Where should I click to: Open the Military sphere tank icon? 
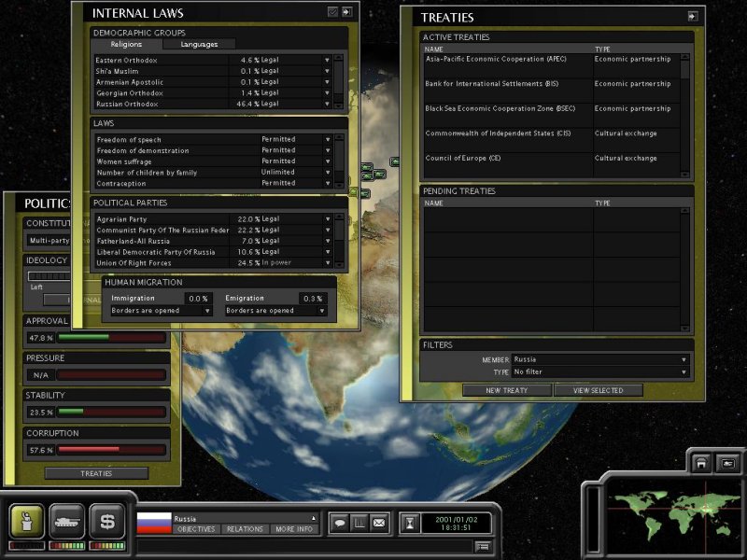[67, 521]
